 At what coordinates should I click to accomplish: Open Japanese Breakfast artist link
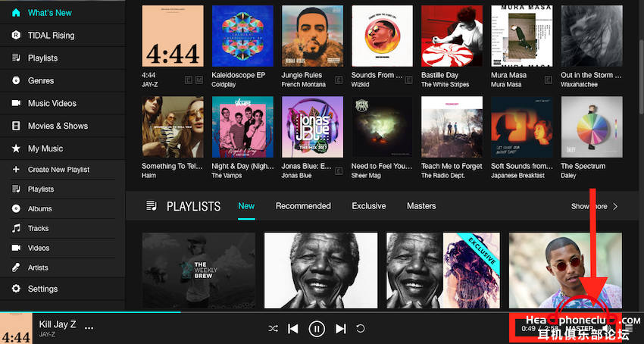coord(517,176)
